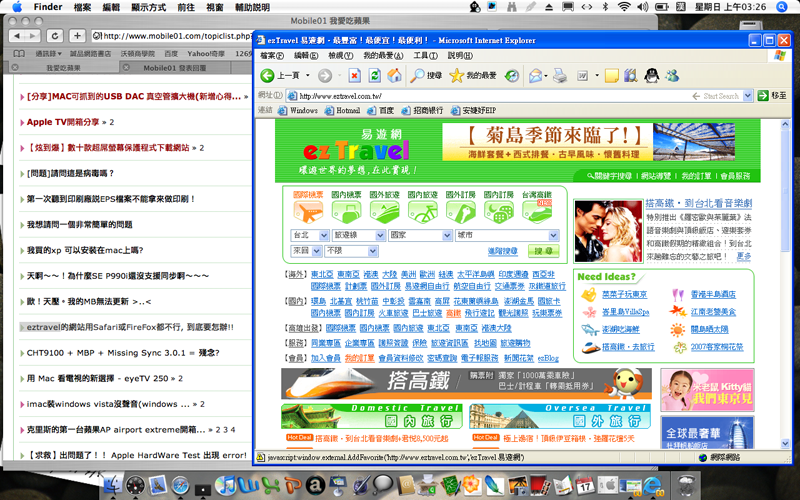Open the Hotmail link in the IE links bar
This screenshot has height=500, width=800.
[x=342, y=110]
